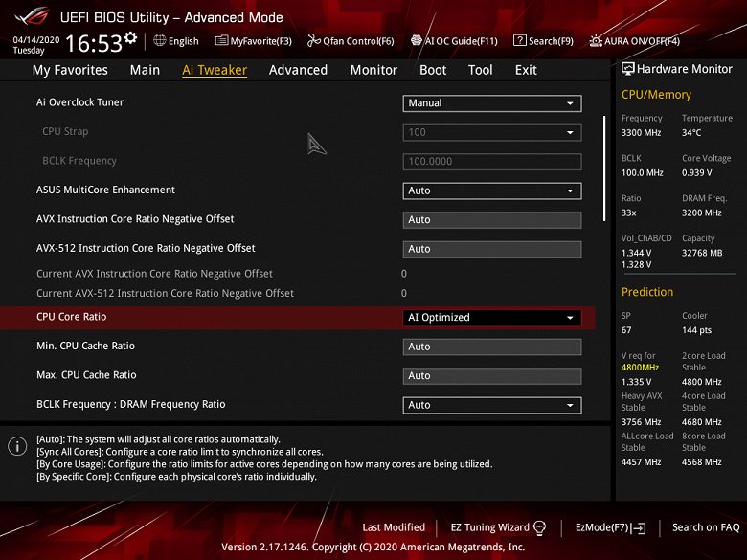
Task: Open Search(F9) question mark icon
Action: 519,40
